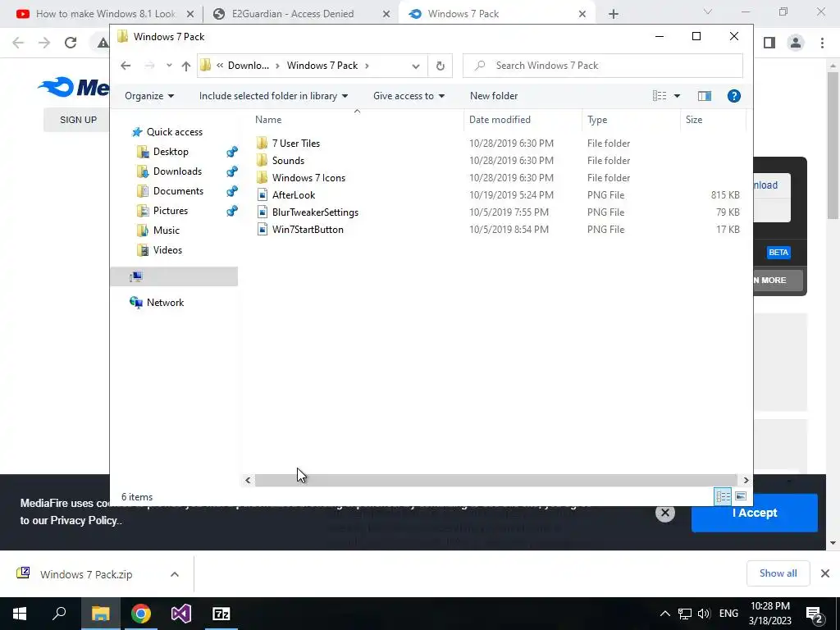Switch to large thumbnails view icon in status bar
The width and height of the screenshot is (840, 630).
[x=741, y=496]
